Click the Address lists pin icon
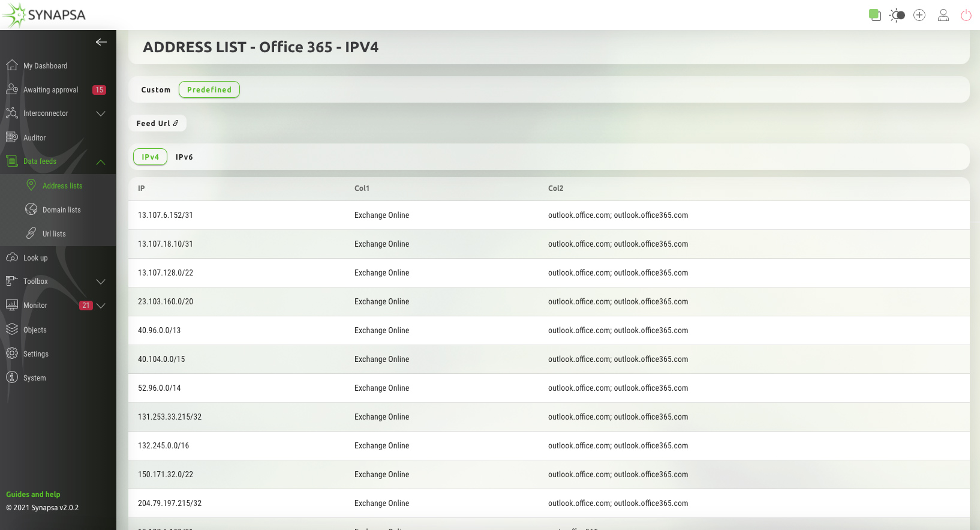Viewport: 980px width, 530px height. click(31, 185)
